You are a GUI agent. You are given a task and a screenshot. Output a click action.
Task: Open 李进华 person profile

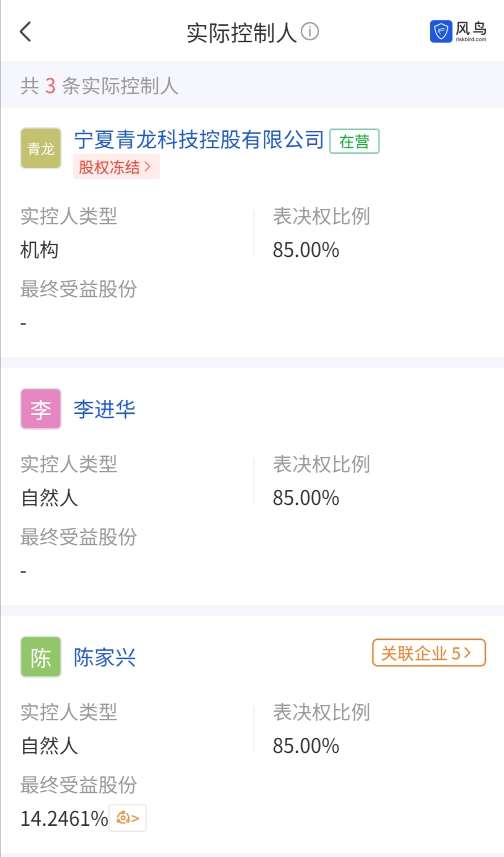pos(105,409)
